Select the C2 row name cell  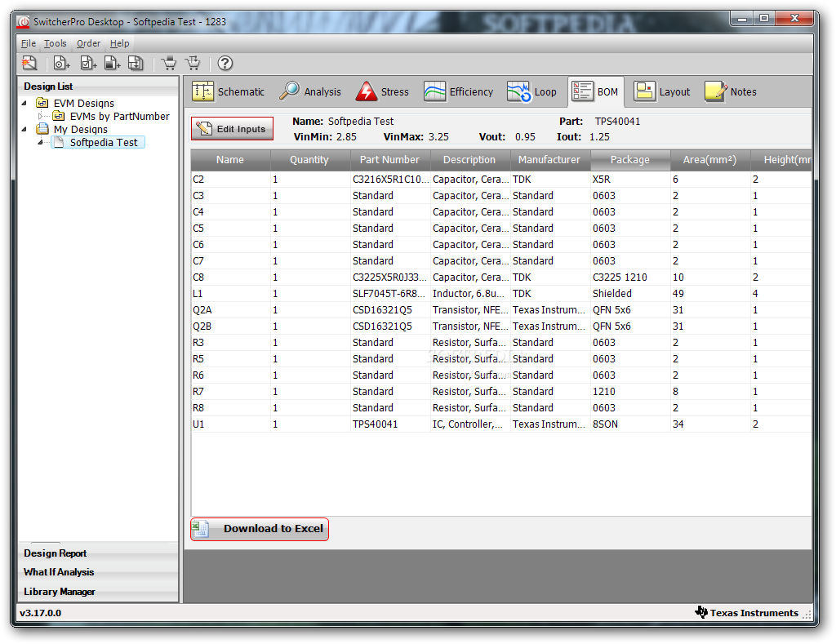point(231,179)
